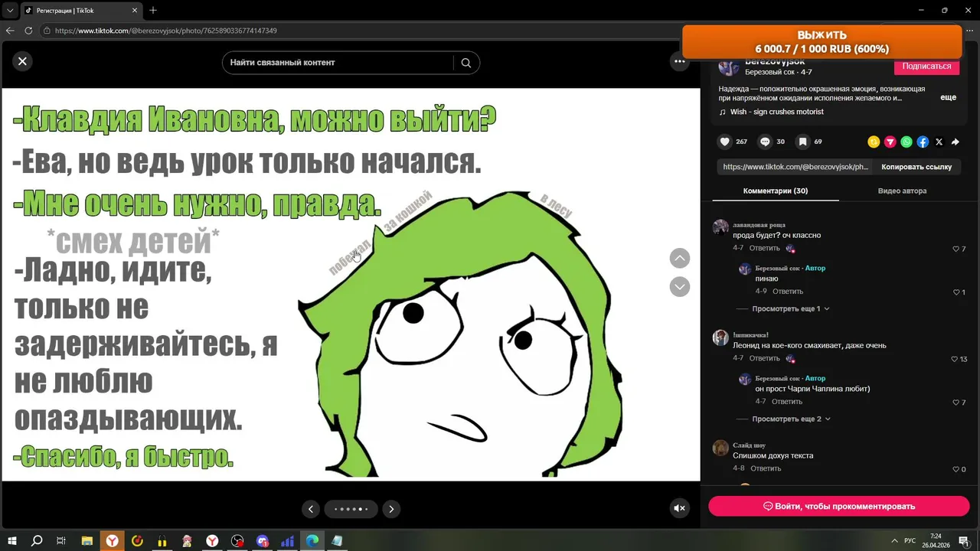Open File Explorer from taskbar
This screenshot has width=980, height=551.
(x=87, y=541)
